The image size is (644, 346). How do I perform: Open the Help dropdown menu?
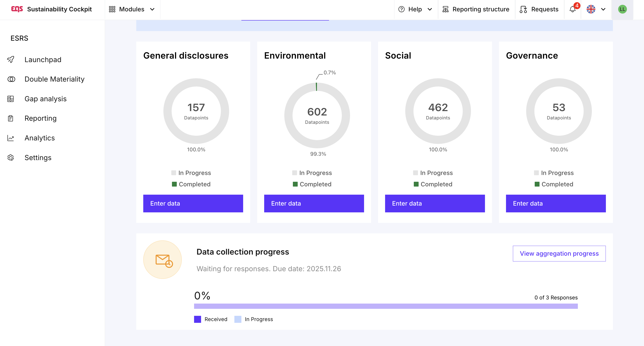(x=415, y=9)
